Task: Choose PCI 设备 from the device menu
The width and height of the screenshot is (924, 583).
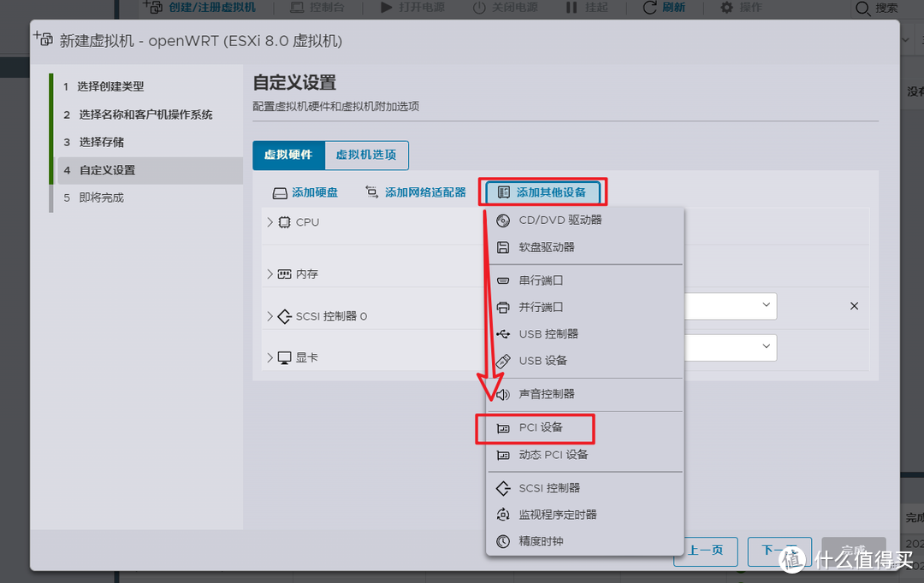Action: [584, 427]
